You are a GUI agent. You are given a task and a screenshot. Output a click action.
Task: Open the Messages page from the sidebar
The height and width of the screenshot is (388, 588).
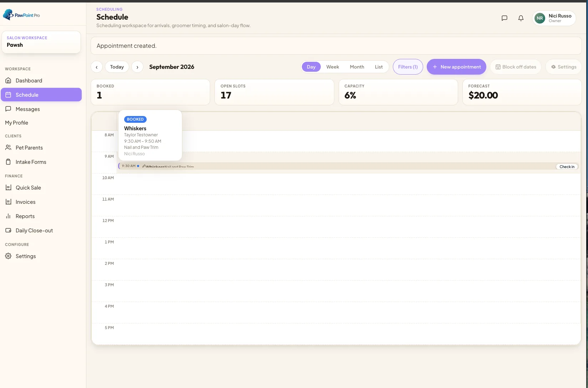[x=41, y=109]
